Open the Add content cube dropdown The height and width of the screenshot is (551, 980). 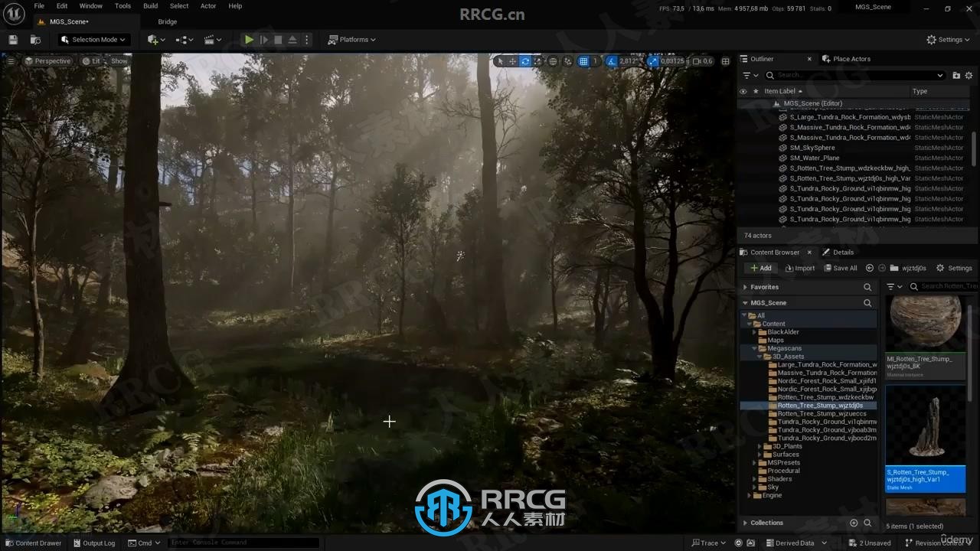point(156,40)
